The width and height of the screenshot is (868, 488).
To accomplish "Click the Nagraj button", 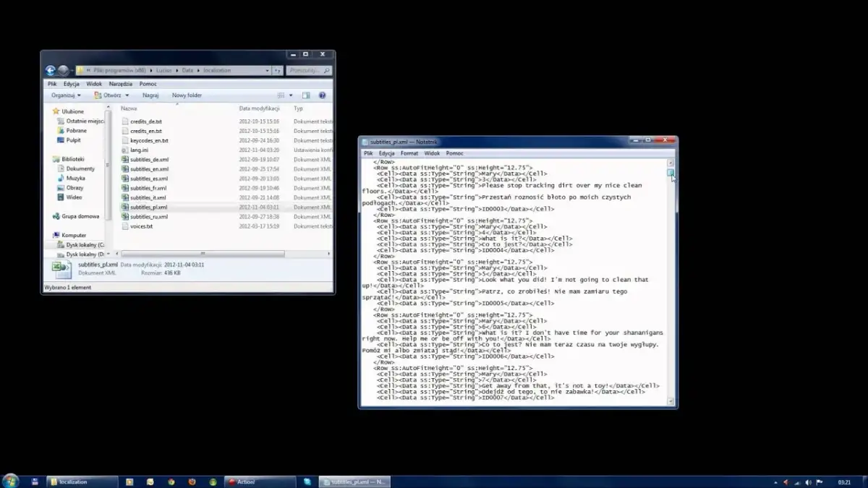I will pos(150,95).
